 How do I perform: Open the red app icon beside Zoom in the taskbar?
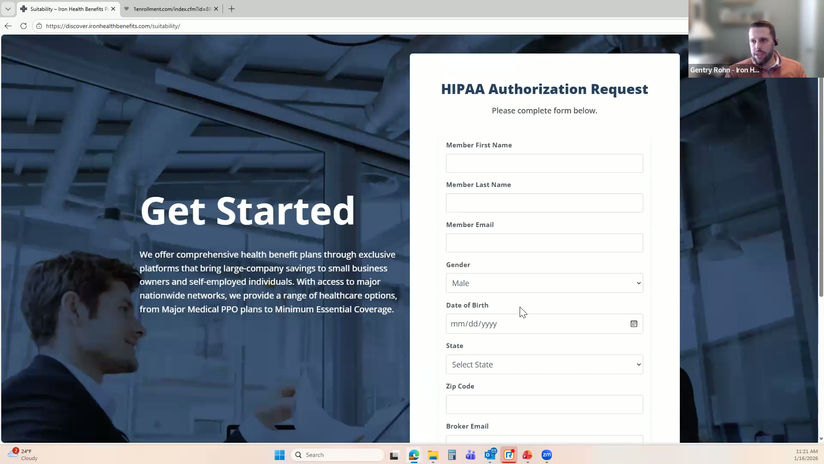pyautogui.click(x=527, y=455)
